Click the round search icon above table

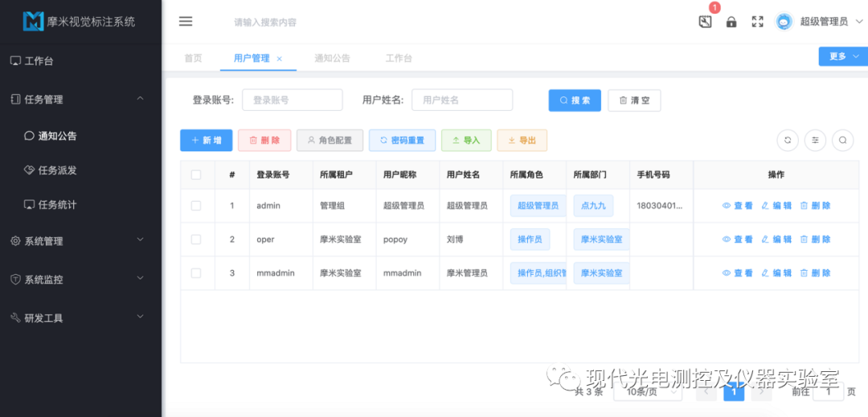(843, 140)
